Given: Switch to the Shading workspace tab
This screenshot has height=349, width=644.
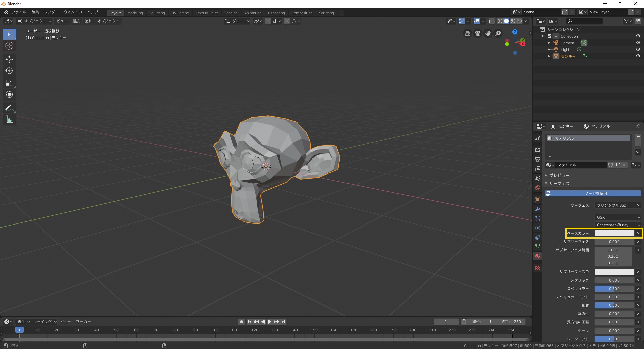Looking at the screenshot, I should pyautogui.click(x=231, y=13).
